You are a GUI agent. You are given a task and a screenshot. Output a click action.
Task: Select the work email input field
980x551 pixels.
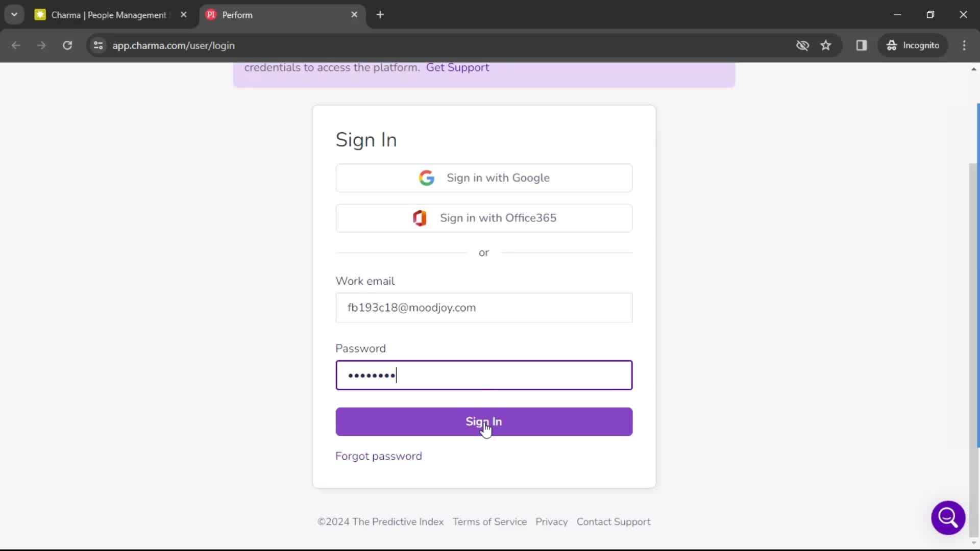484,308
